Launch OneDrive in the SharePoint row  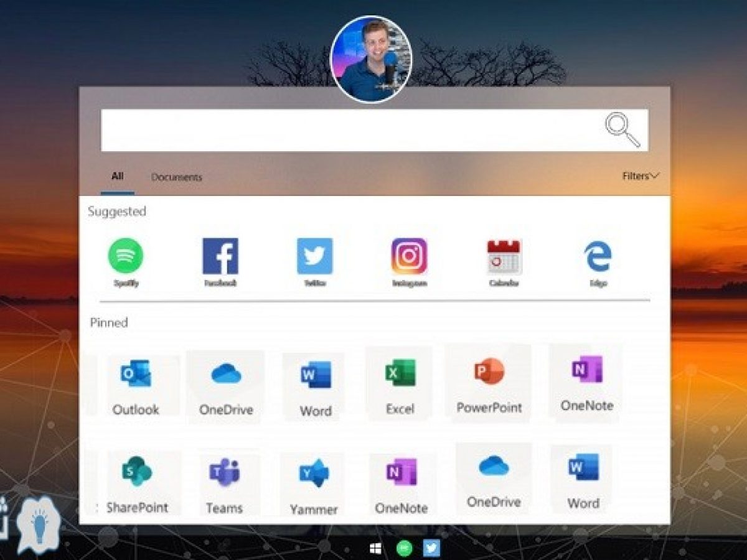494,478
